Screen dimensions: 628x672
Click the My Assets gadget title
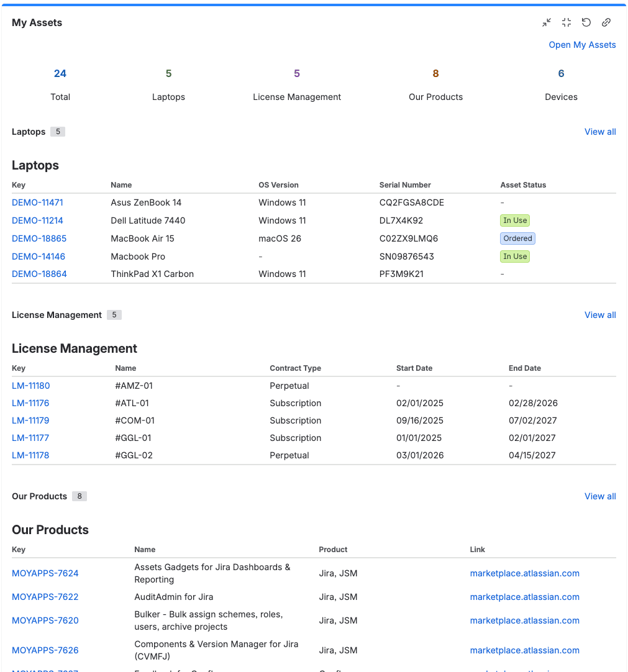(37, 23)
